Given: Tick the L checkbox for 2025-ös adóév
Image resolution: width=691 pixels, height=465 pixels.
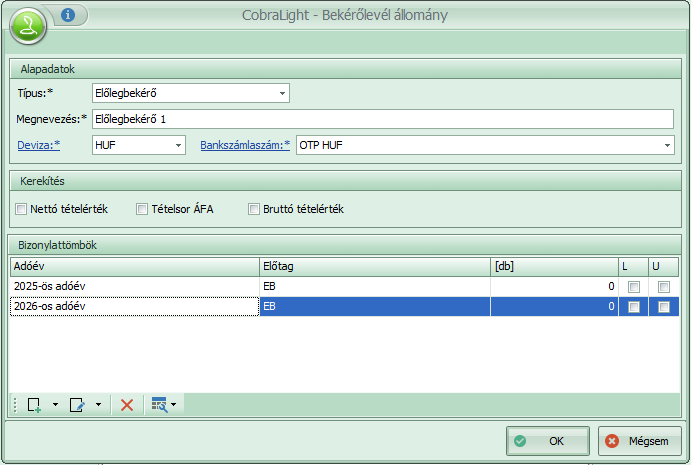Looking at the screenshot, I should tap(632, 287).
